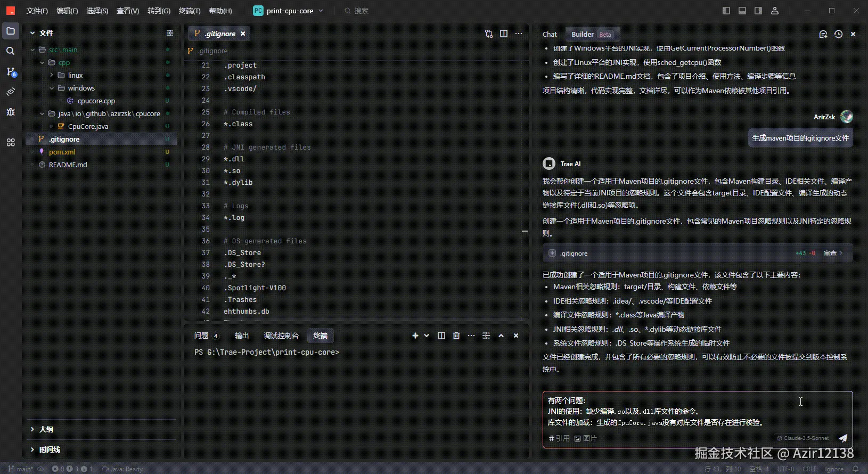The image size is (868, 474).
Task: Open the 终端(T) menu
Action: pos(190,11)
